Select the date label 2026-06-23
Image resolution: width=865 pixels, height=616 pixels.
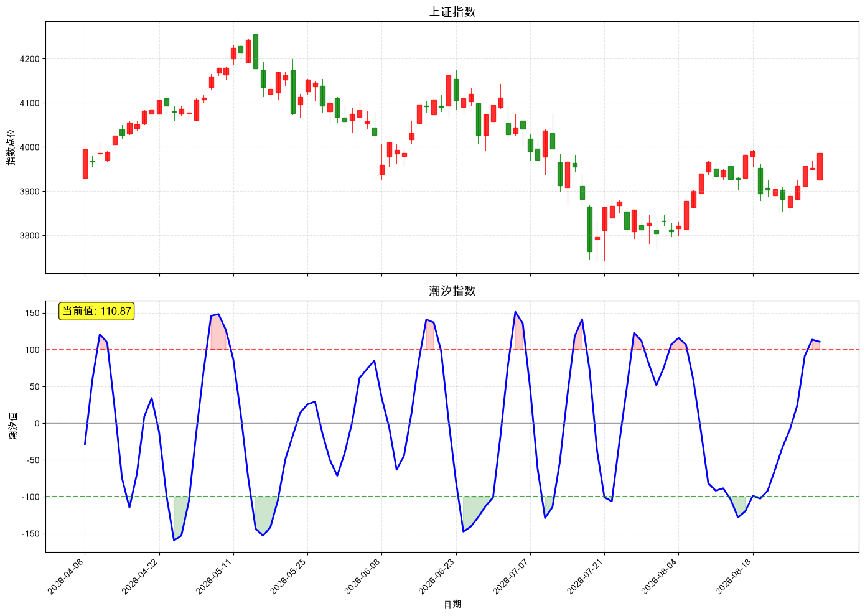coord(439,576)
